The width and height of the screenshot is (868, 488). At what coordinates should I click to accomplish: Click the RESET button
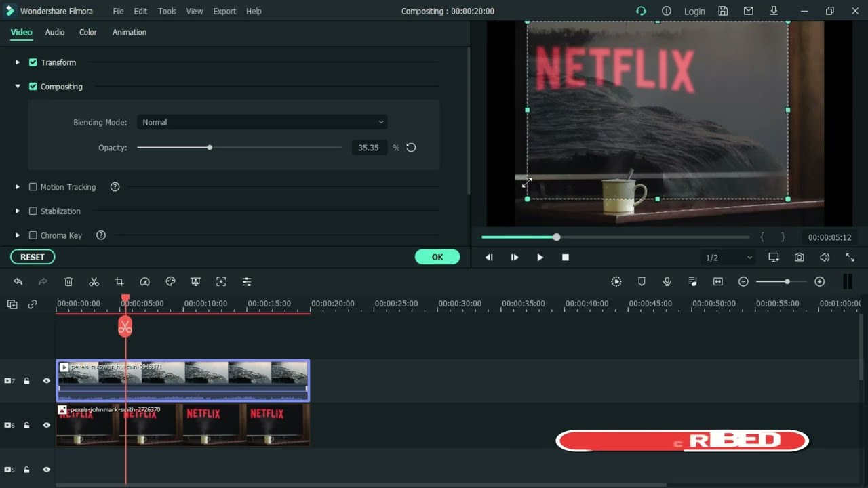click(33, 257)
